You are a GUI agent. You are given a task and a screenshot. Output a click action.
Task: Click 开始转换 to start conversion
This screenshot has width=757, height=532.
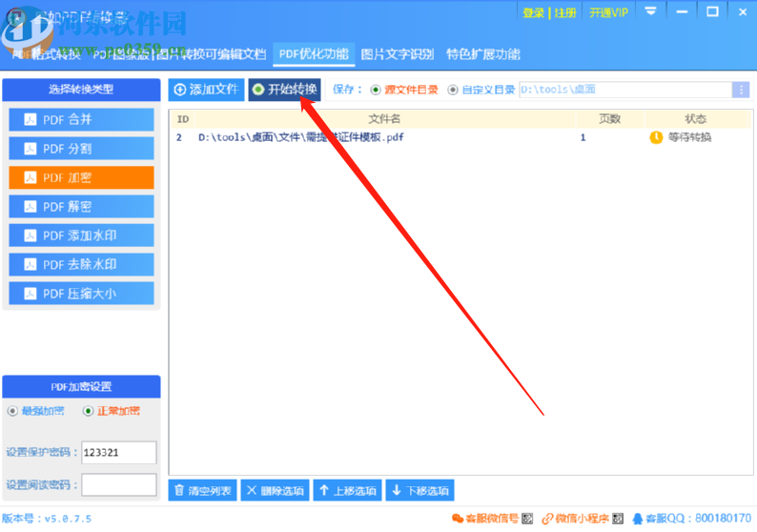pos(284,90)
